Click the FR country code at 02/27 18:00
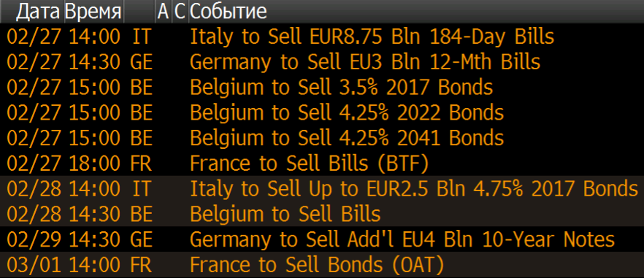 coord(141,163)
